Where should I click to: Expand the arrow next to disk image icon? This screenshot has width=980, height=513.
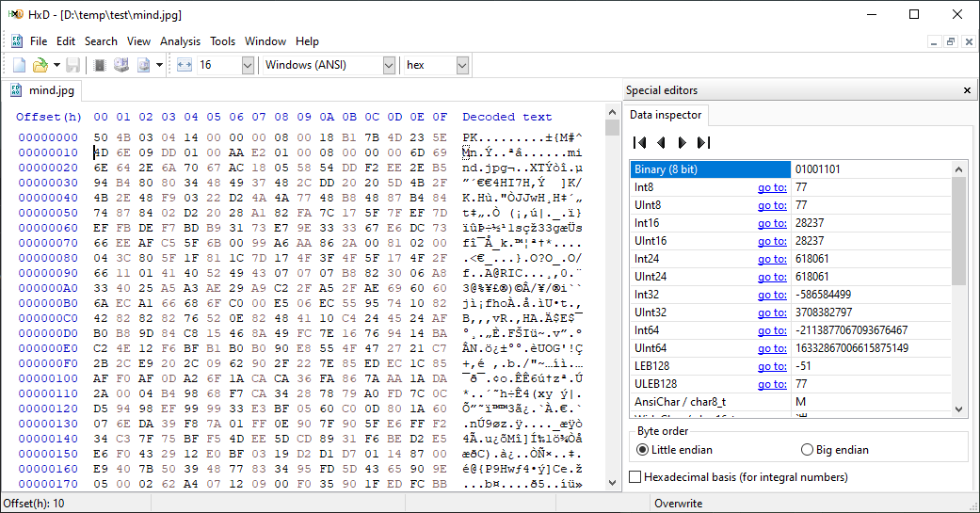[x=159, y=65]
